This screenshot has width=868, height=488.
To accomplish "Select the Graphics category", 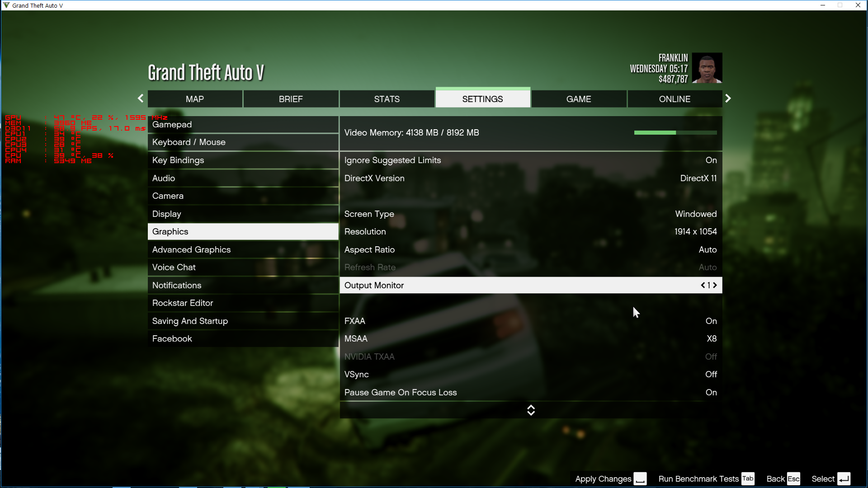I will (243, 232).
